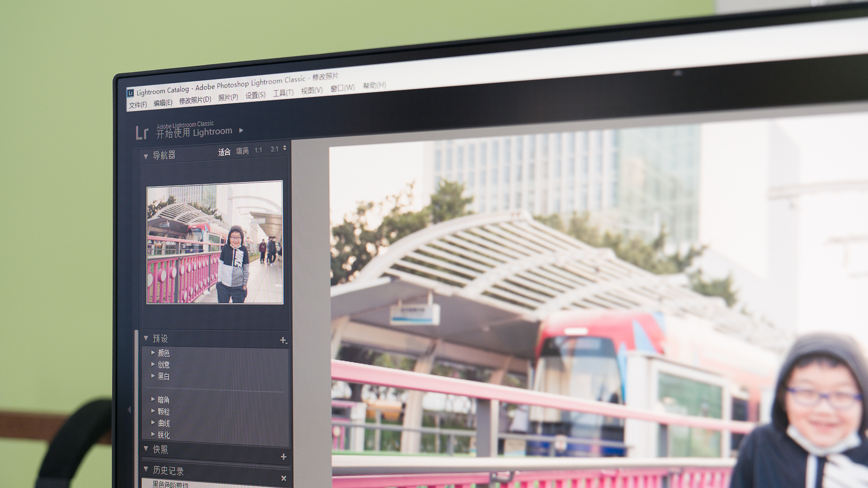Image resolution: width=868 pixels, height=488 pixels.
Task: Collapse the 历史记录 panel
Action: tap(146, 469)
